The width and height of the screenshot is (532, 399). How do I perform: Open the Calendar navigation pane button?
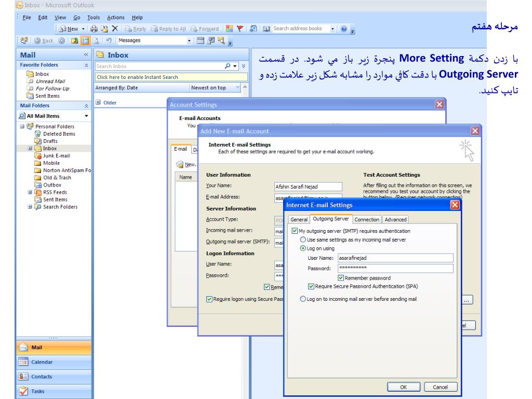[x=54, y=362]
